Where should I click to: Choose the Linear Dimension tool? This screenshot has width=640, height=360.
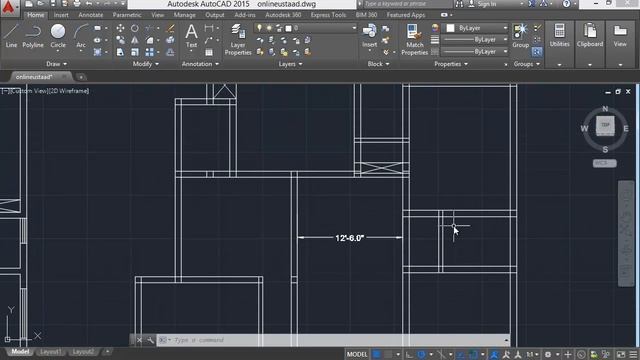[x=209, y=28]
